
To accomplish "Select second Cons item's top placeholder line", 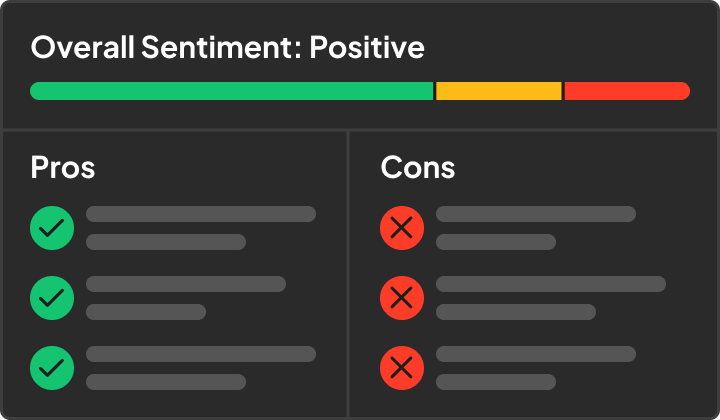I will pyautogui.click(x=551, y=284).
